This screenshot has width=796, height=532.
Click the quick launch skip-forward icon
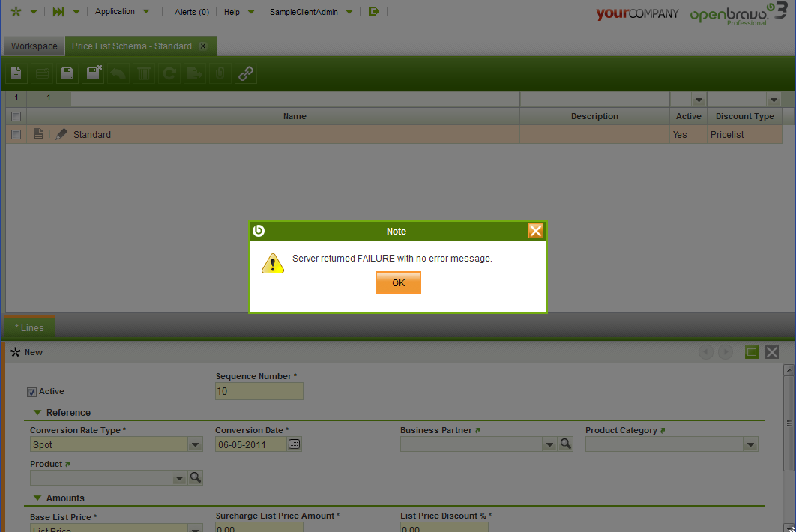click(58, 11)
